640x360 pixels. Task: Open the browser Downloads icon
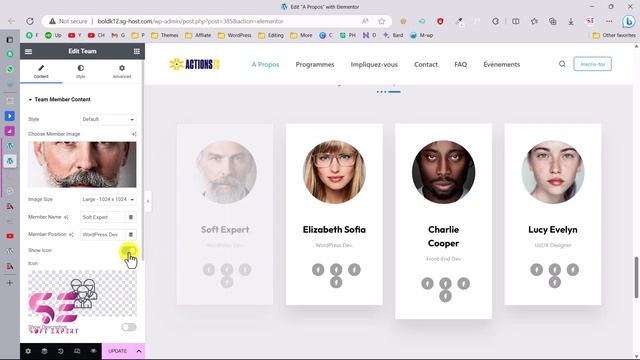click(571, 21)
